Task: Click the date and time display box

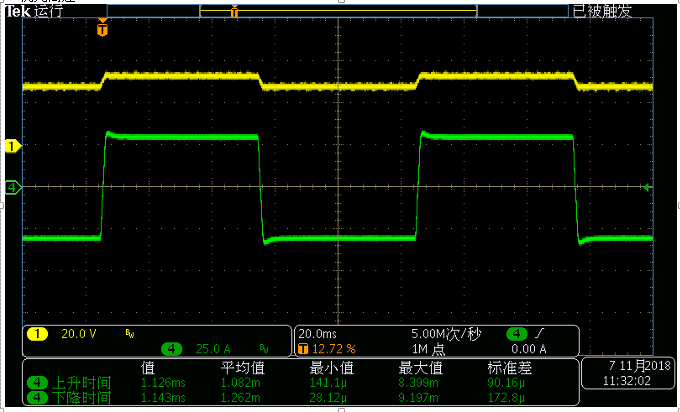Action: click(x=628, y=375)
